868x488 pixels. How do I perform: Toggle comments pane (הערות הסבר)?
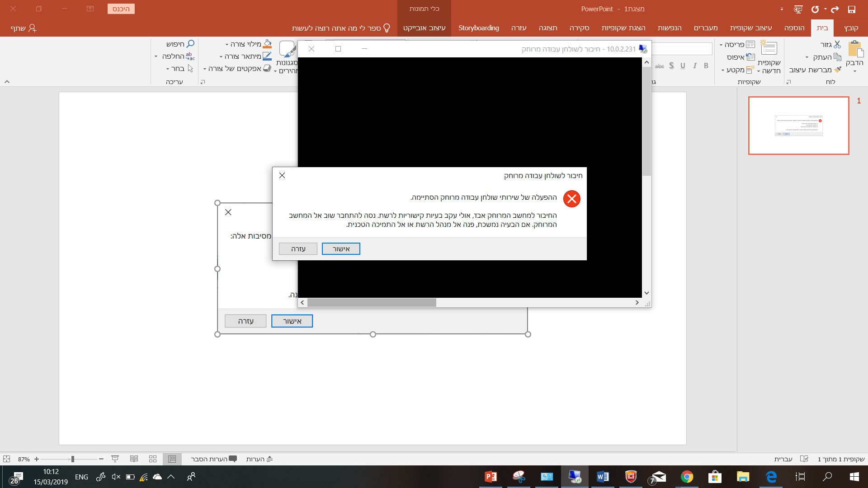[x=214, y=459]
